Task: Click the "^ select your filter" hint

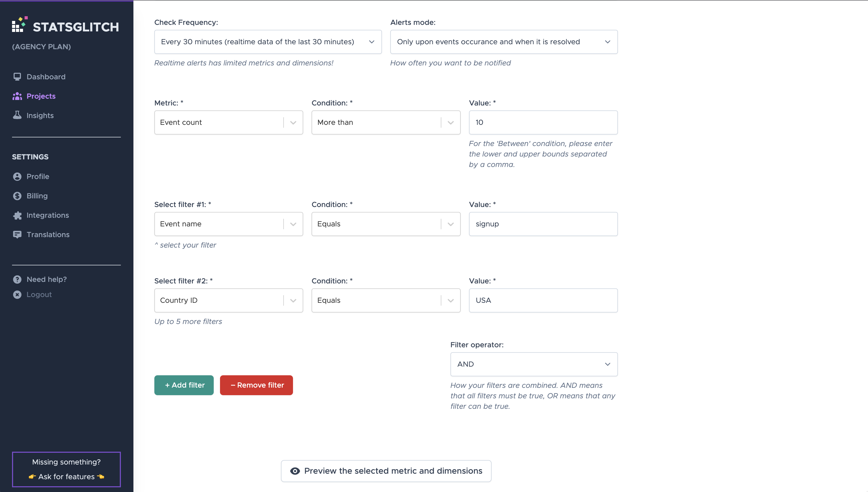Action: pyautogui.click(x=185, y=245)
